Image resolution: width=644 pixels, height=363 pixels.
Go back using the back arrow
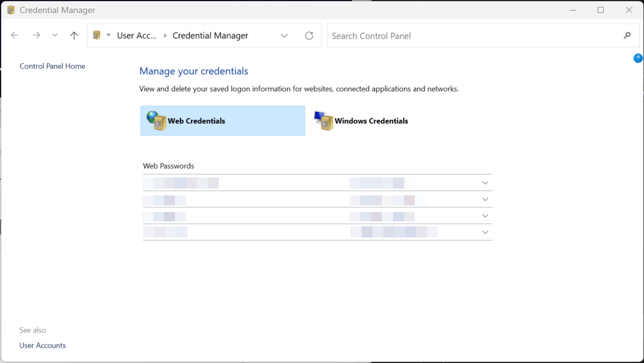pyautogui.click(x=15, y=35)
